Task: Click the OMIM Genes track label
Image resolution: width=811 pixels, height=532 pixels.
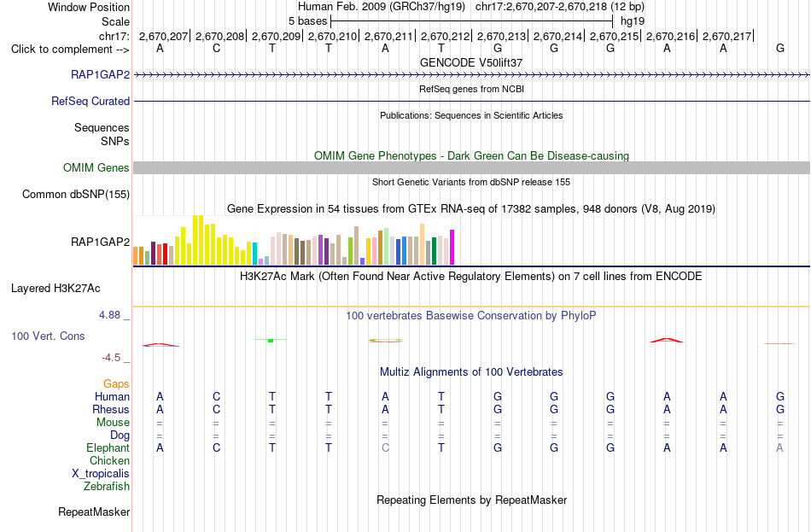Action: pyautogui.click(x=96, y=167)
